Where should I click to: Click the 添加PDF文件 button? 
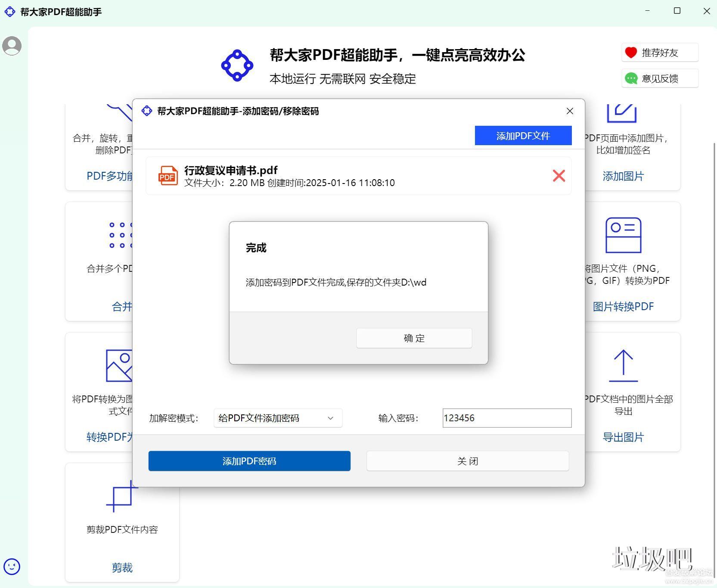tap(523, 136)
